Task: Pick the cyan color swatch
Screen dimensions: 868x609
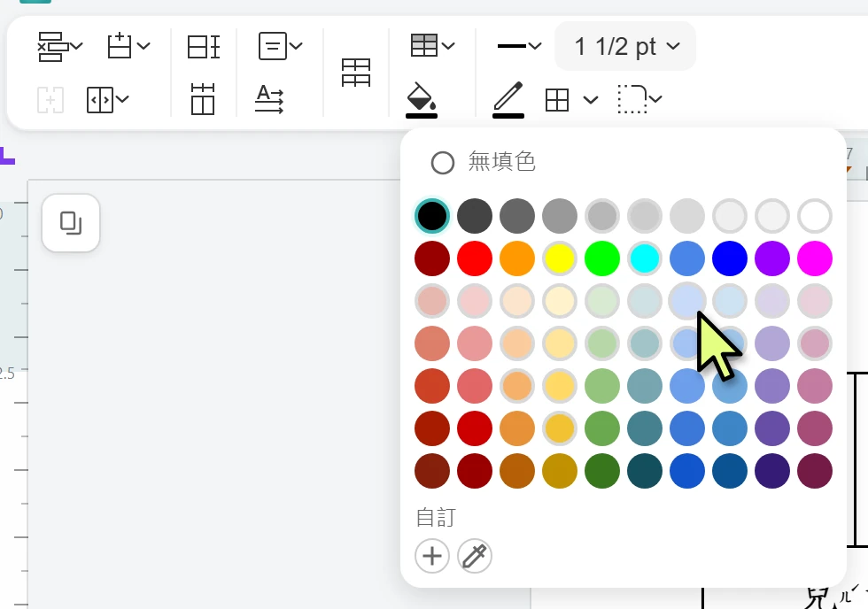Action: (645, 258)
